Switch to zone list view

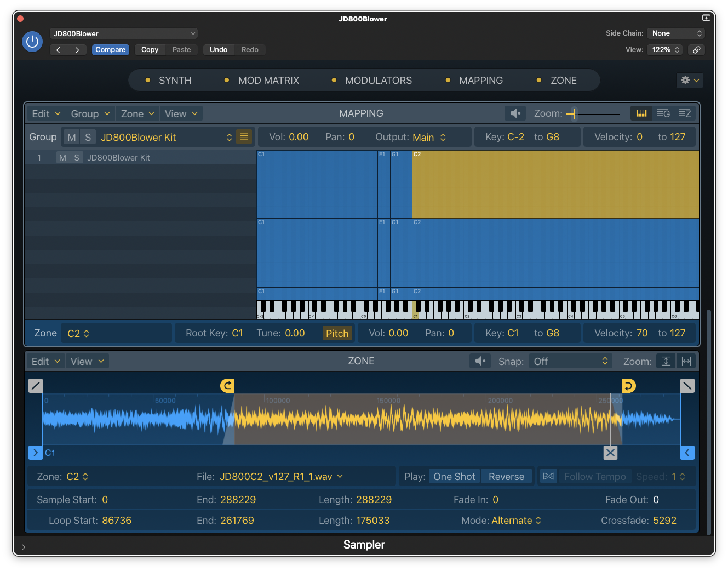[685, 113]
